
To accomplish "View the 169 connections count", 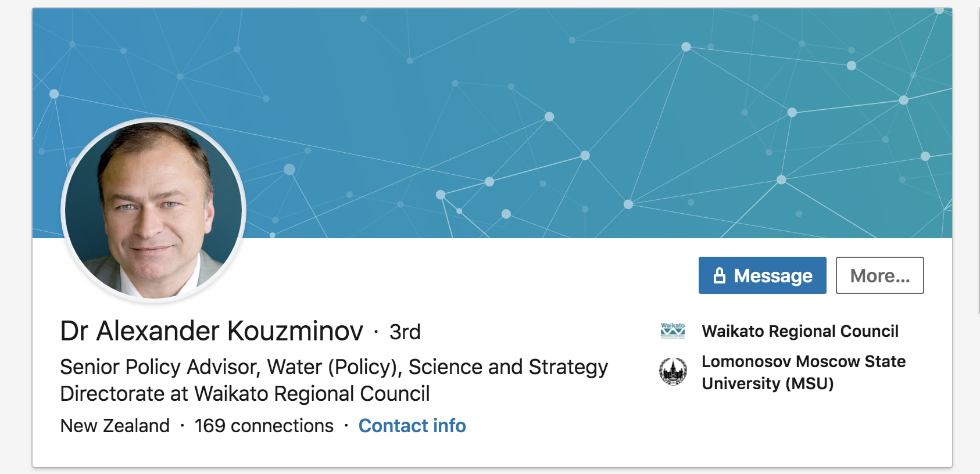I will click(264, 426).
